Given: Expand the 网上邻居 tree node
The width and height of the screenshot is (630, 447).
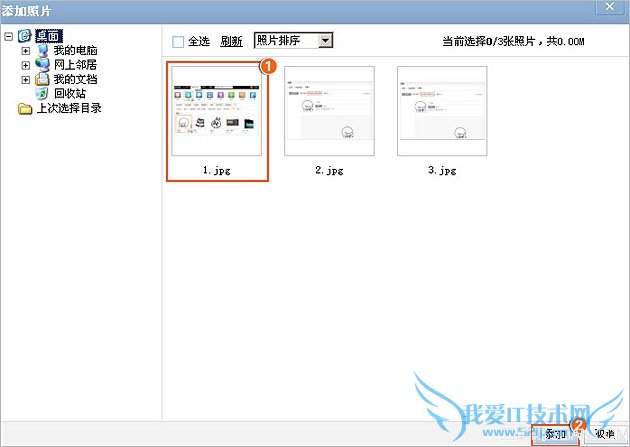Looking at the screenshot, I should pos(26,65).
